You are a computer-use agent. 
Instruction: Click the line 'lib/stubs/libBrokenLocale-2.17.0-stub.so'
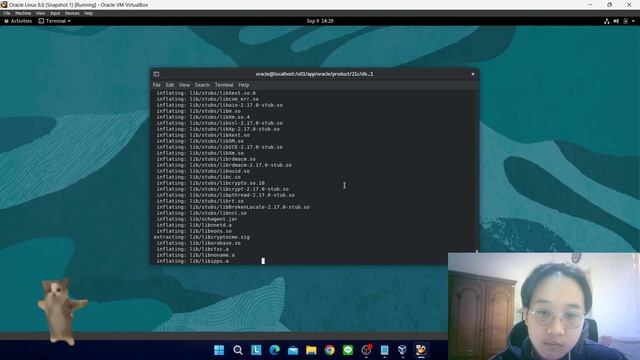(x=249, y=207)
